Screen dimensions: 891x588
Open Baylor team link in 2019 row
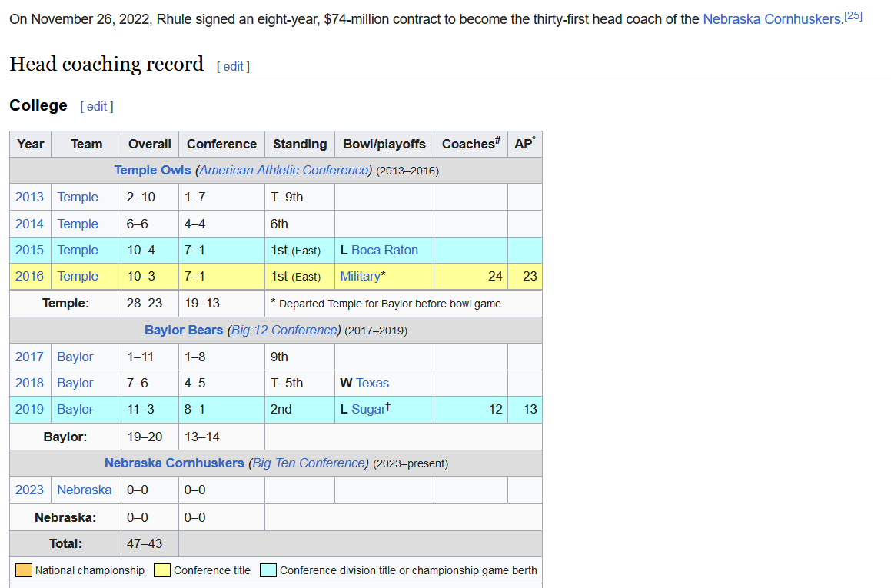[75, 409]
